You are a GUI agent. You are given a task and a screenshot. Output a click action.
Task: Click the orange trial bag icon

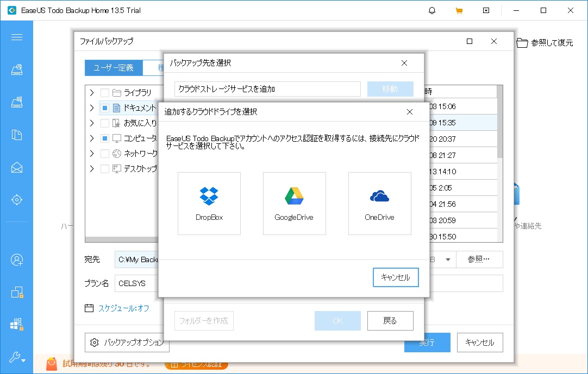(52, 364)
